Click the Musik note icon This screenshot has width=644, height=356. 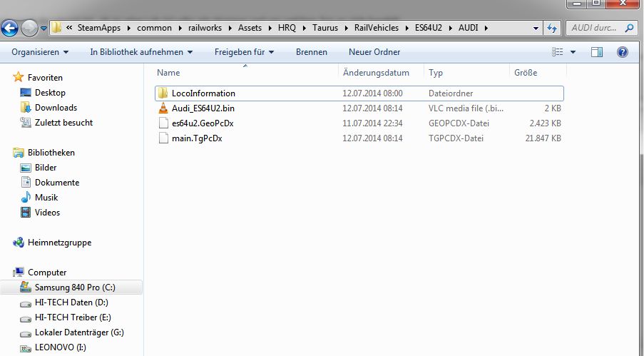click(26, 198)
